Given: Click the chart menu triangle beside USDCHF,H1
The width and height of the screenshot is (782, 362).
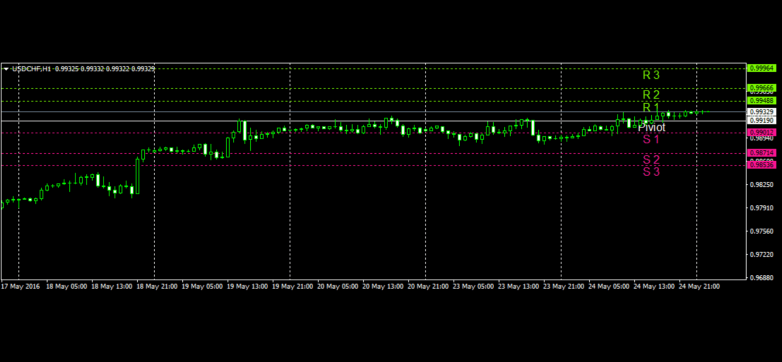Looking at the screenshot, I should (x=6, y=69).
